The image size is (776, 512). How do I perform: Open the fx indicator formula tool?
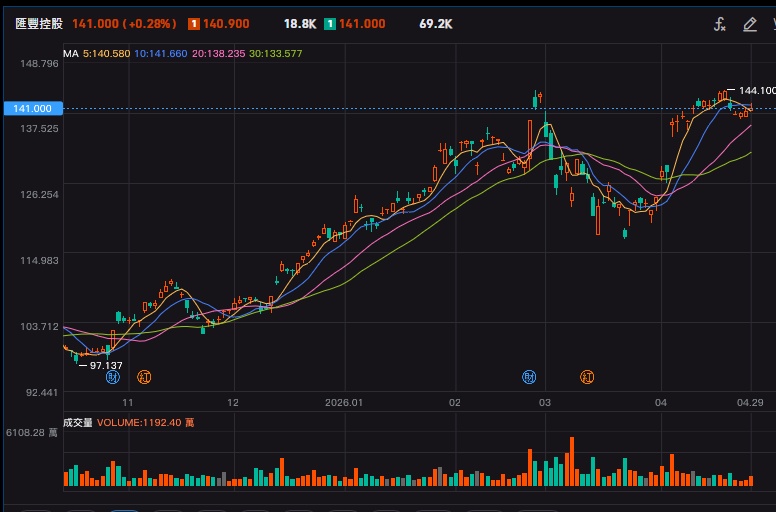click(719, 25)
